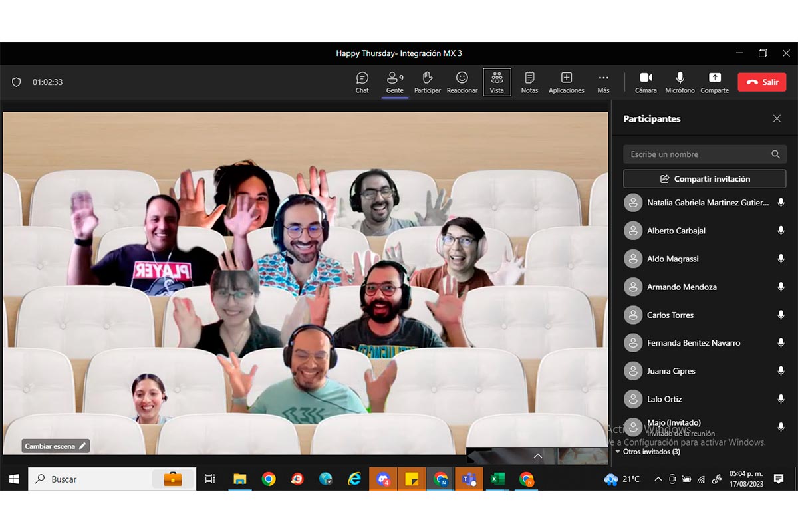Click the Buscar taskbar search box
798x532 pixels.
pyautogui.click(x=112, y=479)
